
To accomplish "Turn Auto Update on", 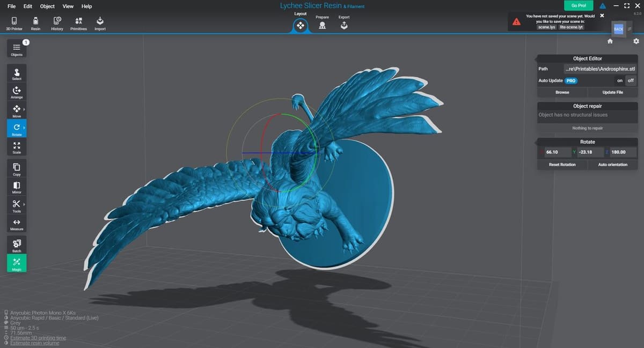I will coord(620,80).
